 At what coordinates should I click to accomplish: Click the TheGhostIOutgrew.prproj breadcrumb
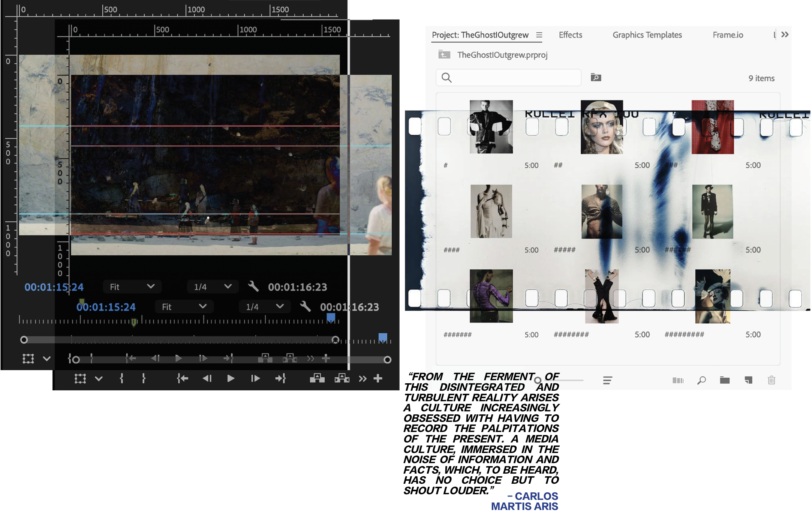(502, 55)
